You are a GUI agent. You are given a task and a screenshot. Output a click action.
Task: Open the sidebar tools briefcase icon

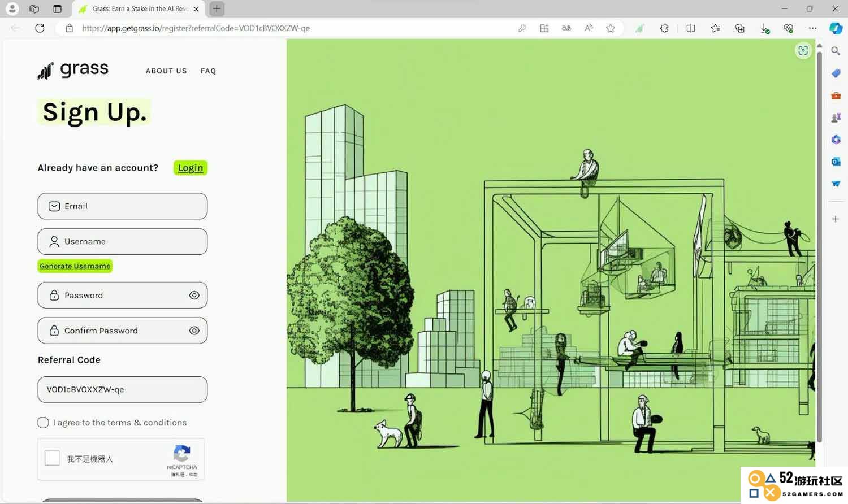(x=836, y=95)
